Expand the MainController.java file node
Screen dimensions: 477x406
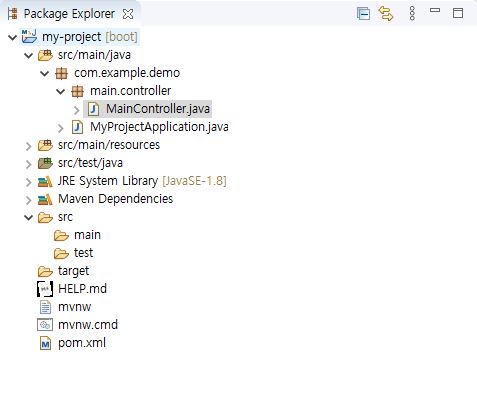tap(77, 110)
